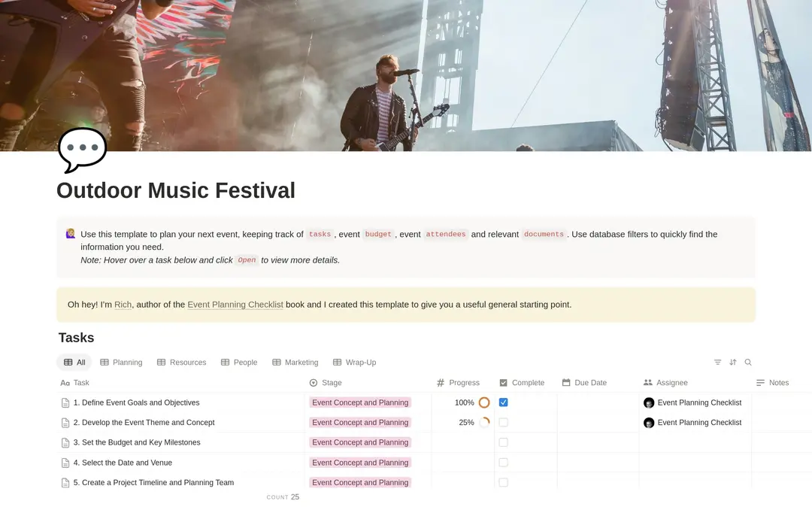Check Complete box for Select the Date and Venue
This screenshot has width=812, height=507.
click(x=503, y=463)
